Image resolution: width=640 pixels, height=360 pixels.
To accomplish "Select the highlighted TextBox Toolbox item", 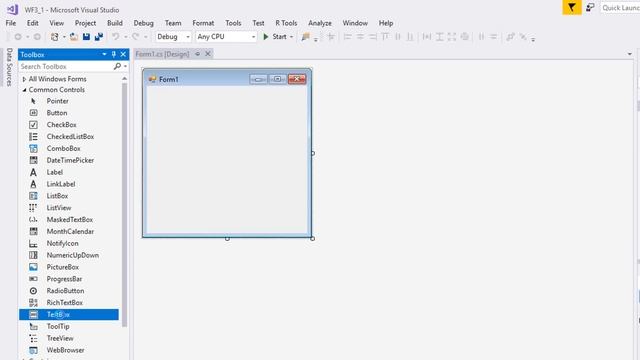I will [69, 315].
